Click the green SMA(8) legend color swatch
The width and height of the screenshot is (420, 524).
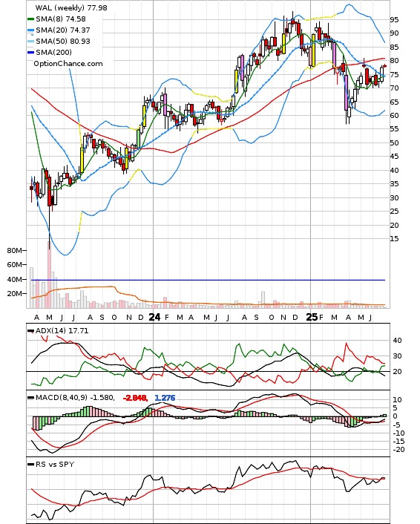click(30, 19)
